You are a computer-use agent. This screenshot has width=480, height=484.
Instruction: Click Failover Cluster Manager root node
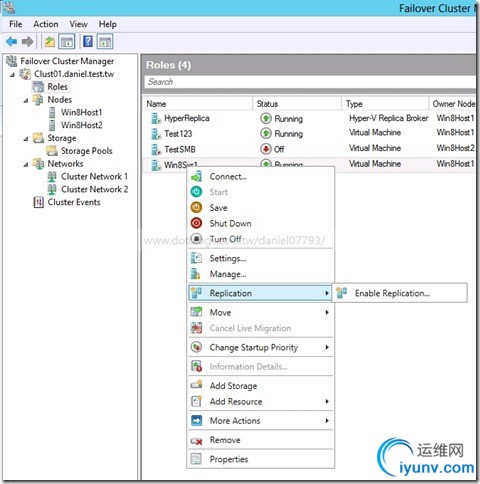(67, 61)
